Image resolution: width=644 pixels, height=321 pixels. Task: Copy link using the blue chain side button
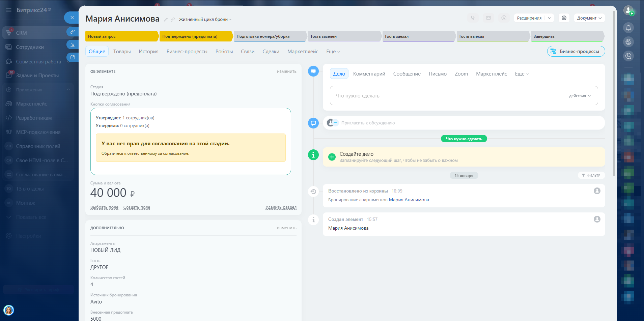(72, 32)
